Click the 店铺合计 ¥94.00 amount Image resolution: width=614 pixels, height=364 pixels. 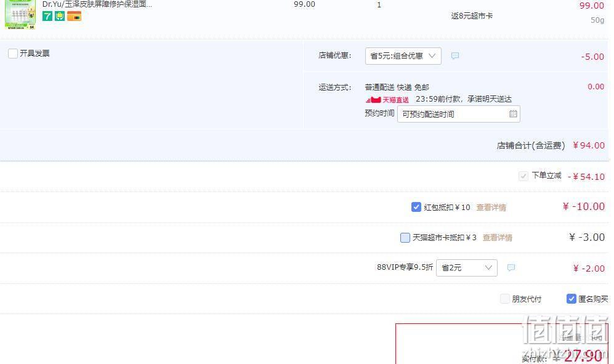tap(589, 145)
